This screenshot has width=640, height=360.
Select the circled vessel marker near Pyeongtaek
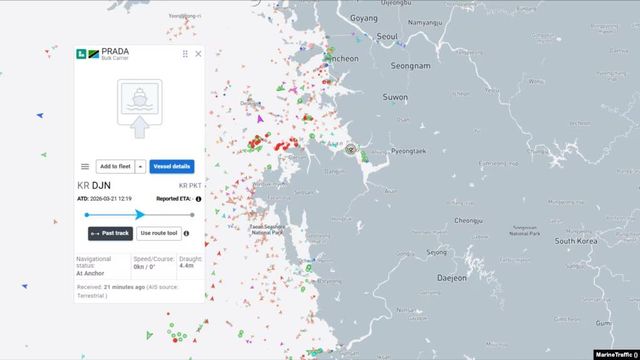350,149
